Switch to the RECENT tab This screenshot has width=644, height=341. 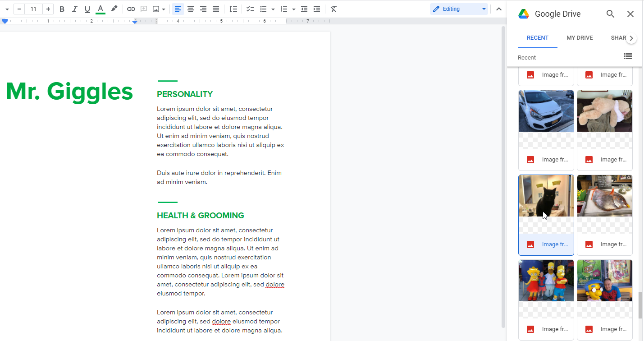538,38
